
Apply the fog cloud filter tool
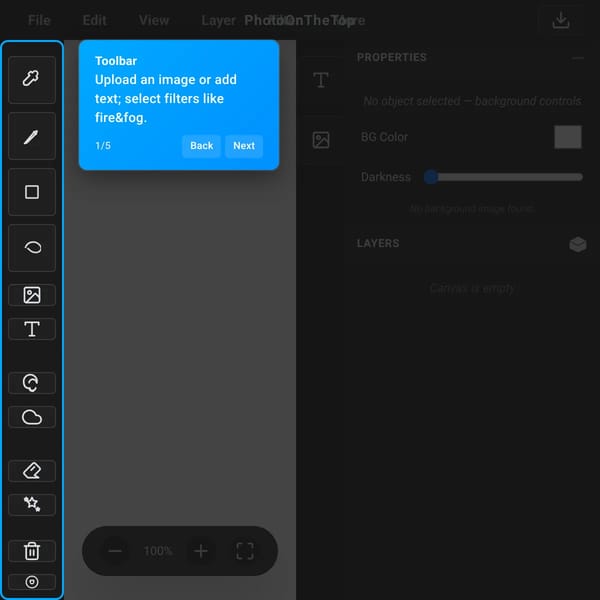pos(32,417)
